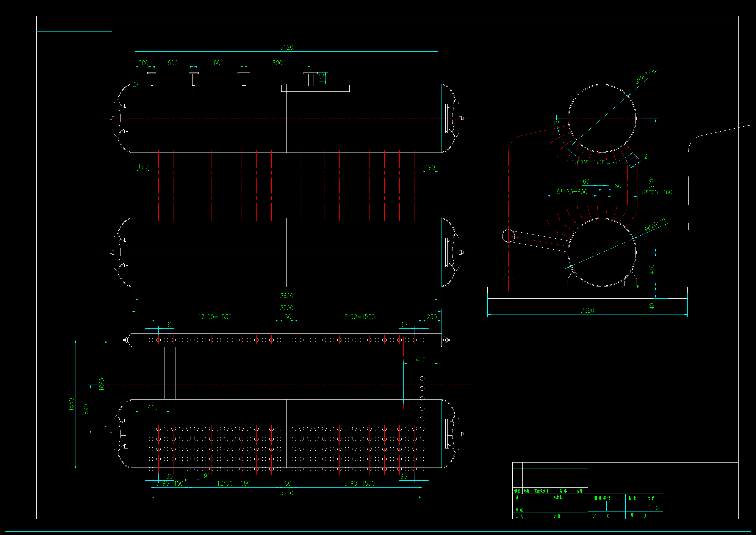Viewport: 756px width, 535px height.
Task: Click the "审核" title block label
Action: click(519, 510)
